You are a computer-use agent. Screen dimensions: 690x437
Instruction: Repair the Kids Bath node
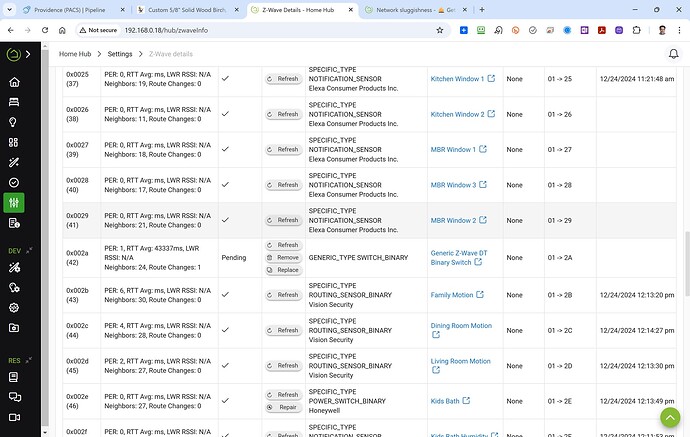(283, 407)
